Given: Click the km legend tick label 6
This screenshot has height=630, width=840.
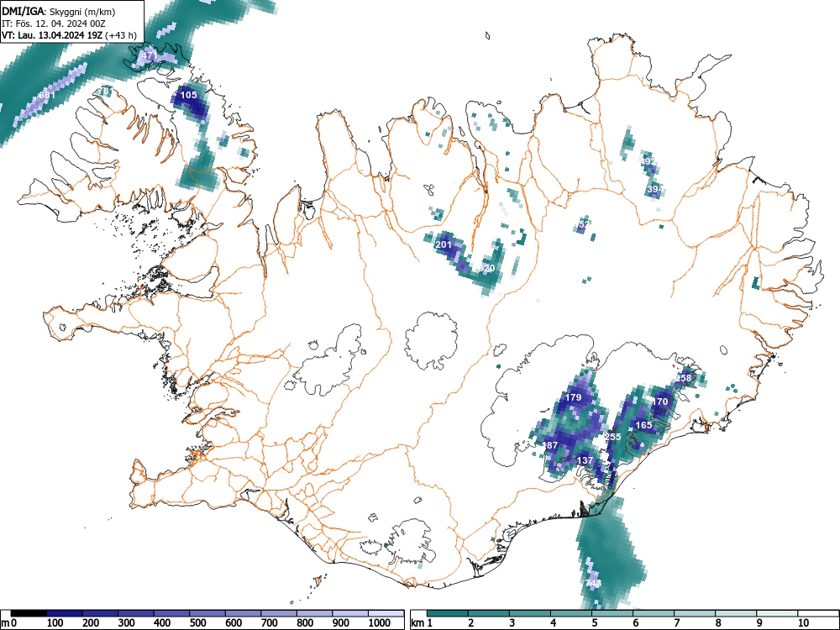Looking at the screenshot, I should 635,623.
